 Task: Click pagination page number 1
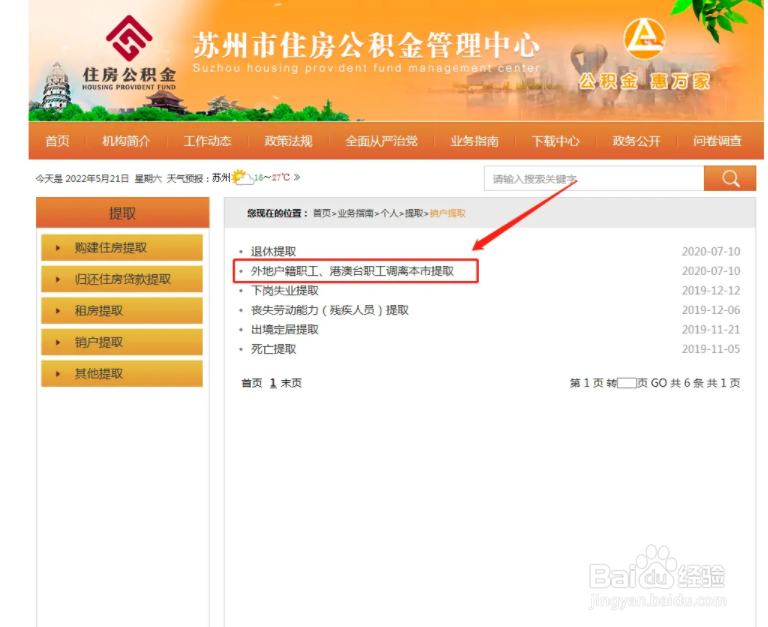tap(273, 383)
